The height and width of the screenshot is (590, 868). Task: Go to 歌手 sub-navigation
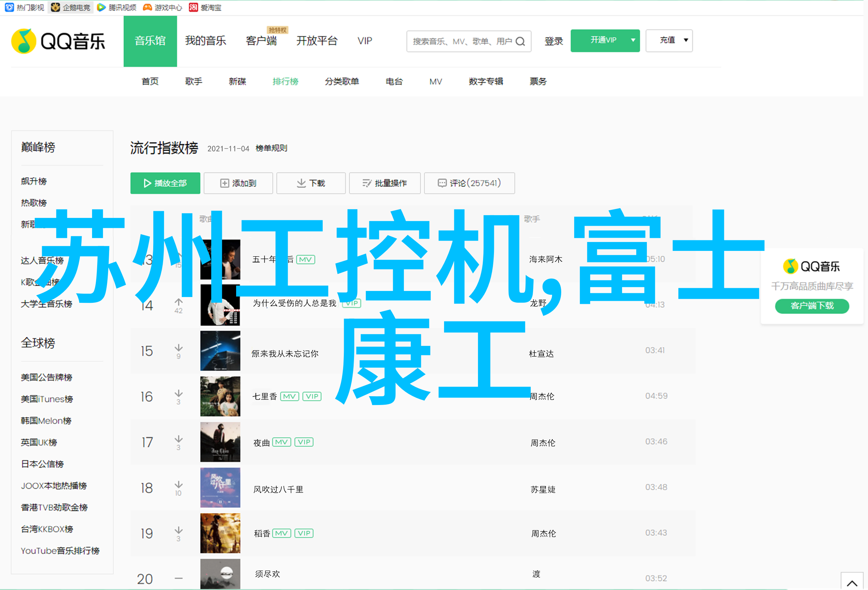pyautogui.click(x=194, y=81)
